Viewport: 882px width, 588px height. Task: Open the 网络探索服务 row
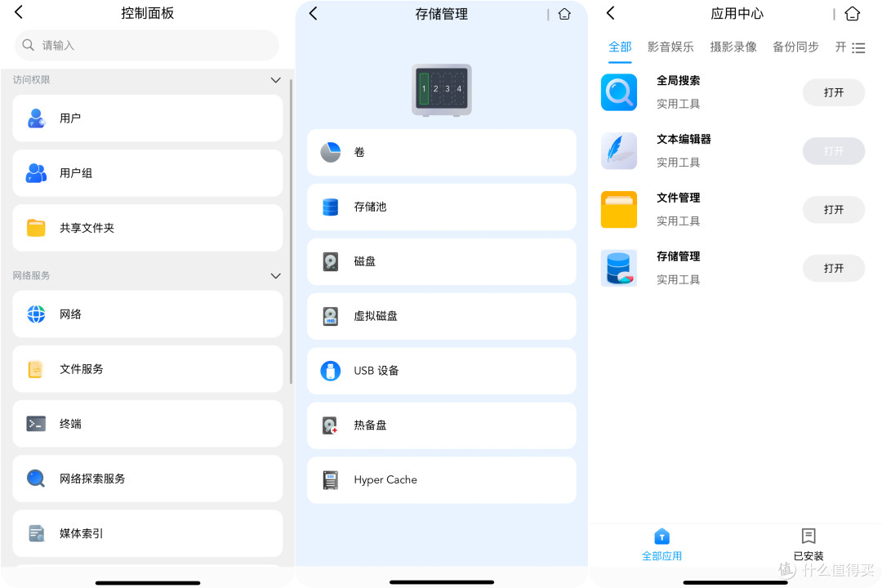(147, 479)
